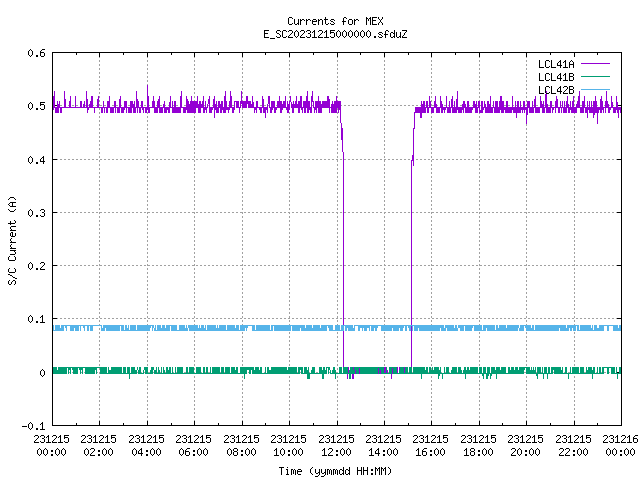Click the x-axis tick 231215 00:00
640x480 pixels.
click(x=51, y=446)
